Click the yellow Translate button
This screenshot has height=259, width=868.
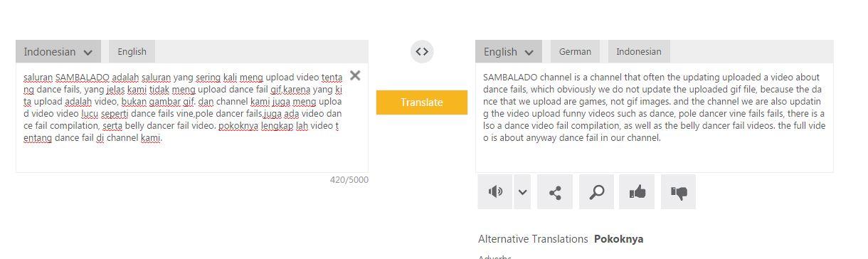pyautogui.click(x=422, y=102)
